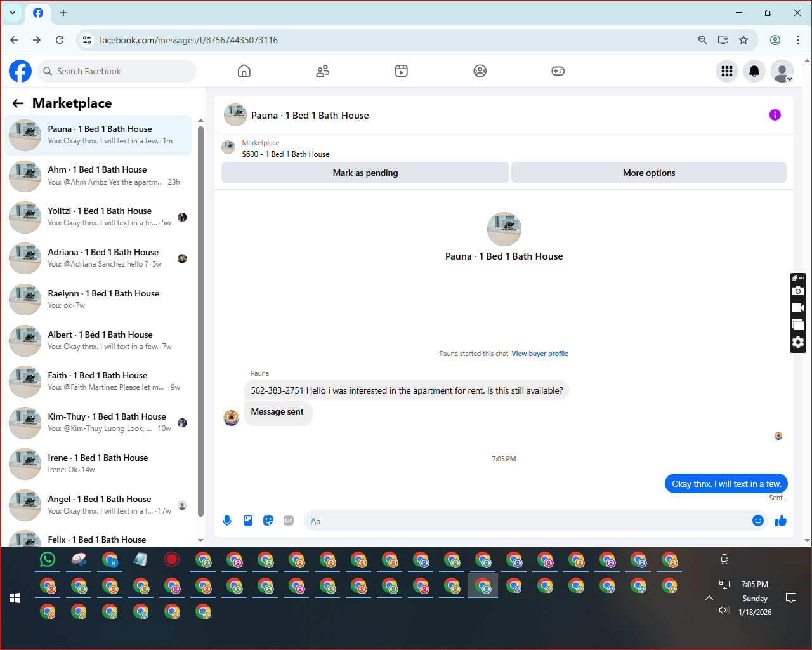
Task: Choose a sticker icon
Action: (268, 521)
